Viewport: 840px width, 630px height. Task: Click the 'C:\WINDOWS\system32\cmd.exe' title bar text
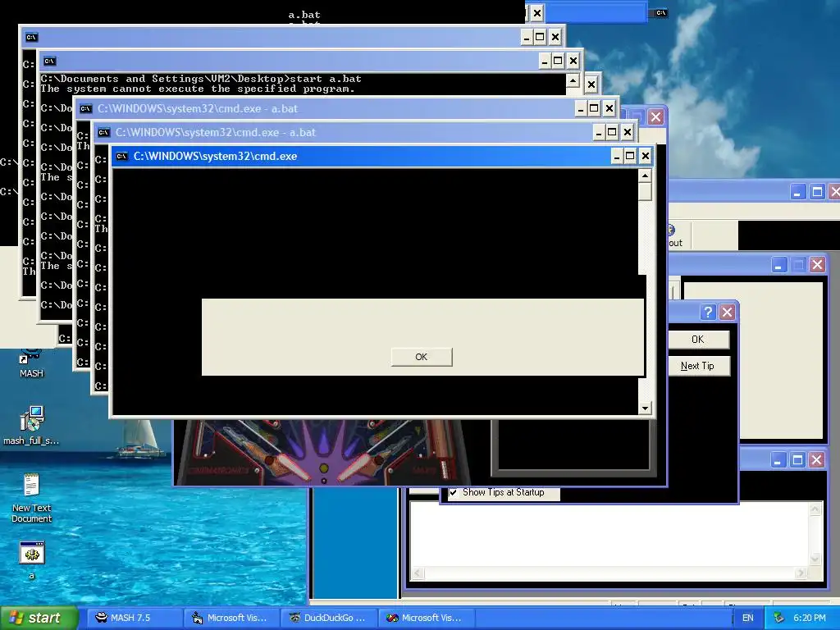coord(216,157)
